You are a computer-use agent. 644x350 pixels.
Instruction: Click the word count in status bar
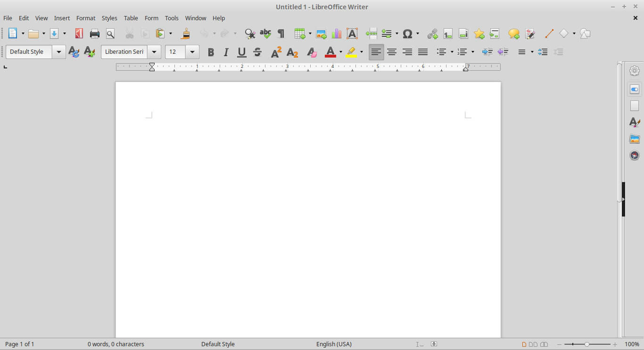pos(116,344)
